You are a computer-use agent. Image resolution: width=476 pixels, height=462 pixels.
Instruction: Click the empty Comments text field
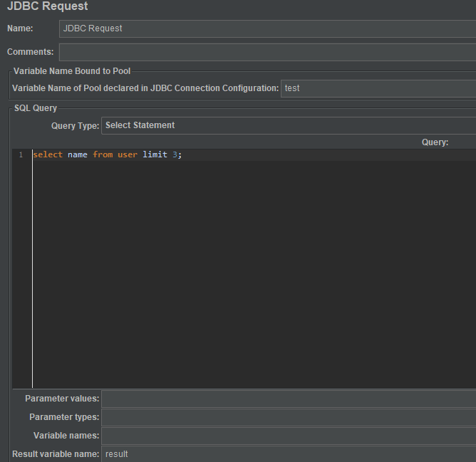pos(267,52)
